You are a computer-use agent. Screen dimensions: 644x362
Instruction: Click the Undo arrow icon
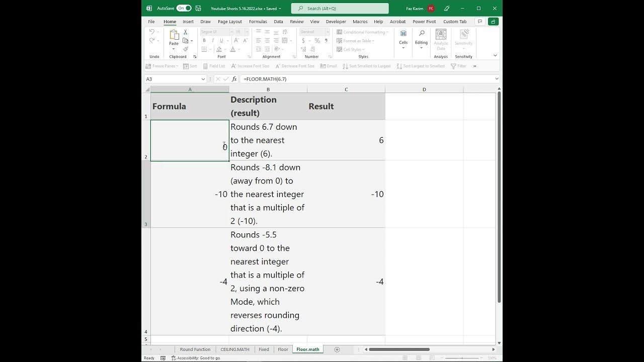pos(152,32)
